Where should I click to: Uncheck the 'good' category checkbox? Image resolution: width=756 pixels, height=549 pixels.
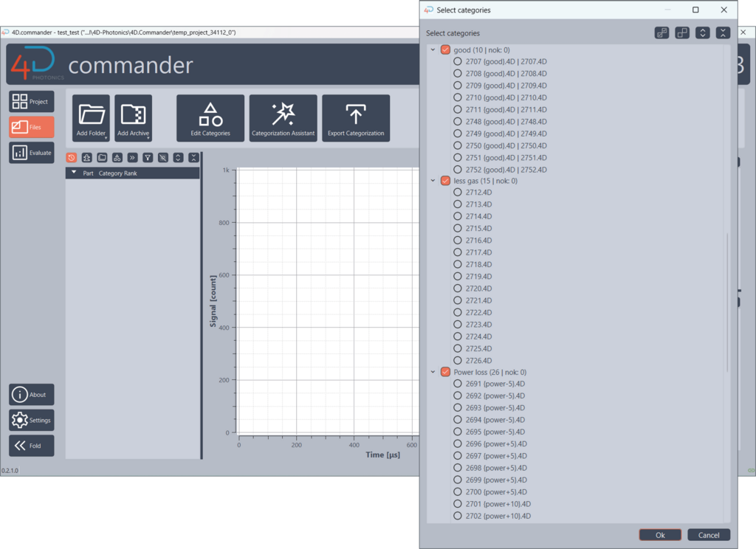point(445,49)
